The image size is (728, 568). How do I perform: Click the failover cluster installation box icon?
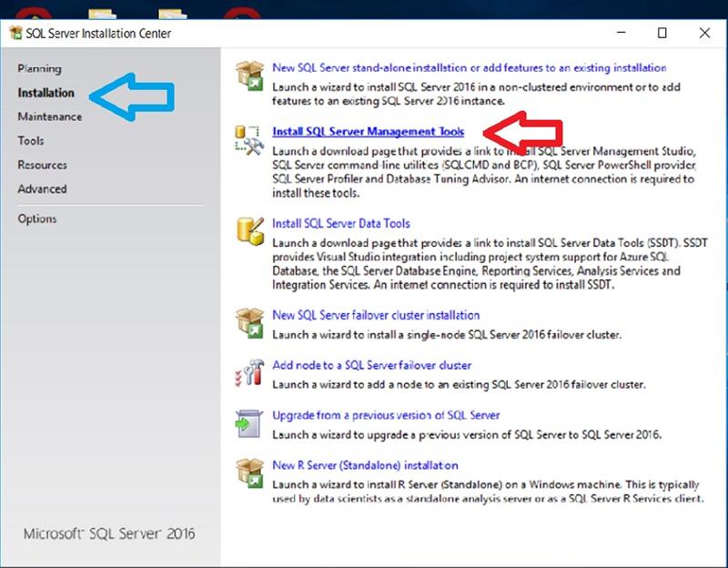coord(248,323)
